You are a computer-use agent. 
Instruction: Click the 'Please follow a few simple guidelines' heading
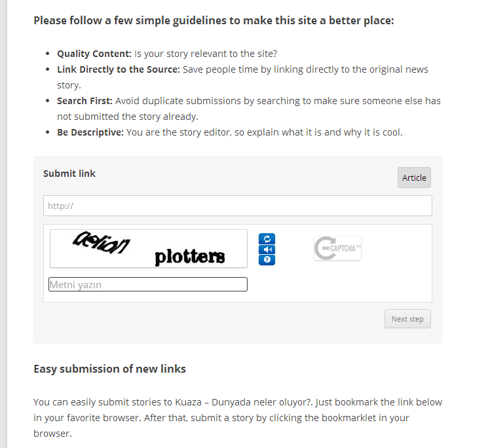click(214, 20)
